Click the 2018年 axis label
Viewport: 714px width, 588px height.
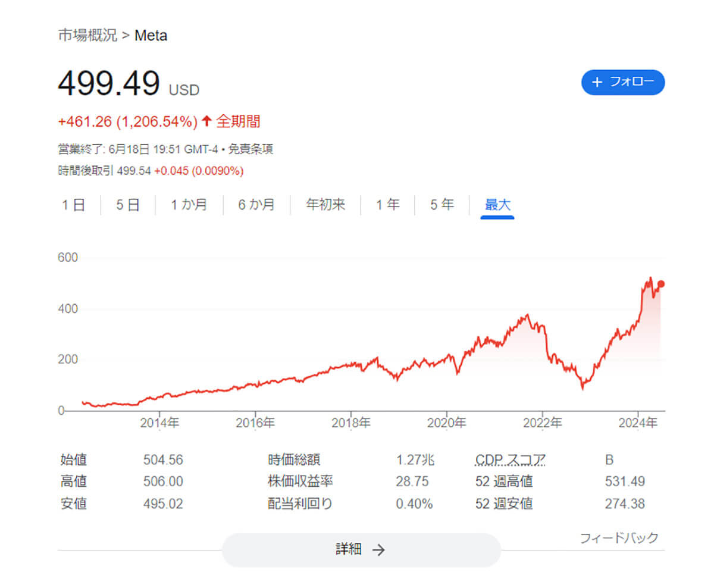[x=351, y=423]
